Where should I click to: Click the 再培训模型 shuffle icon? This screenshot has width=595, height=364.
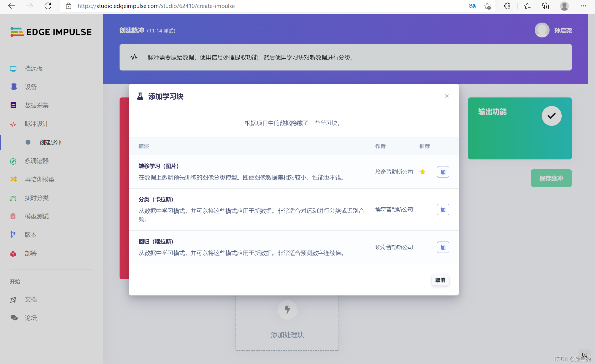13,179
